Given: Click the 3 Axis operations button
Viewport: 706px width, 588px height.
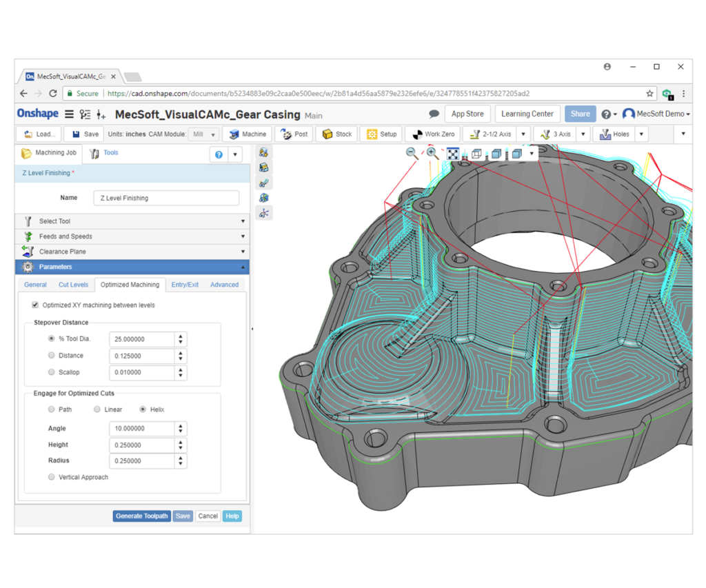Looking at the screenshot, I should 556,134.
